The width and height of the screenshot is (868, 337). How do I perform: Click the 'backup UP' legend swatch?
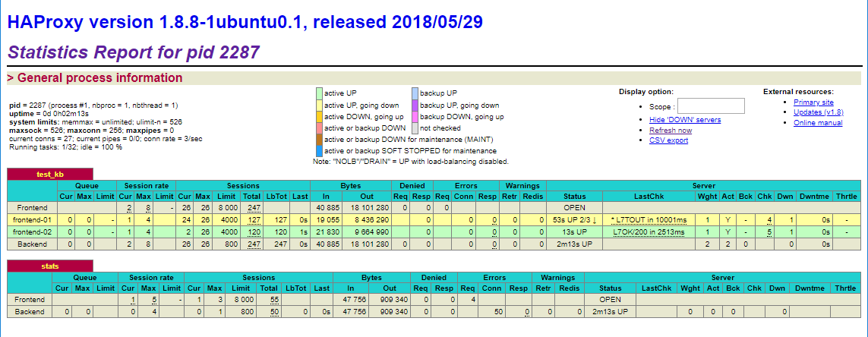(415, 93)
